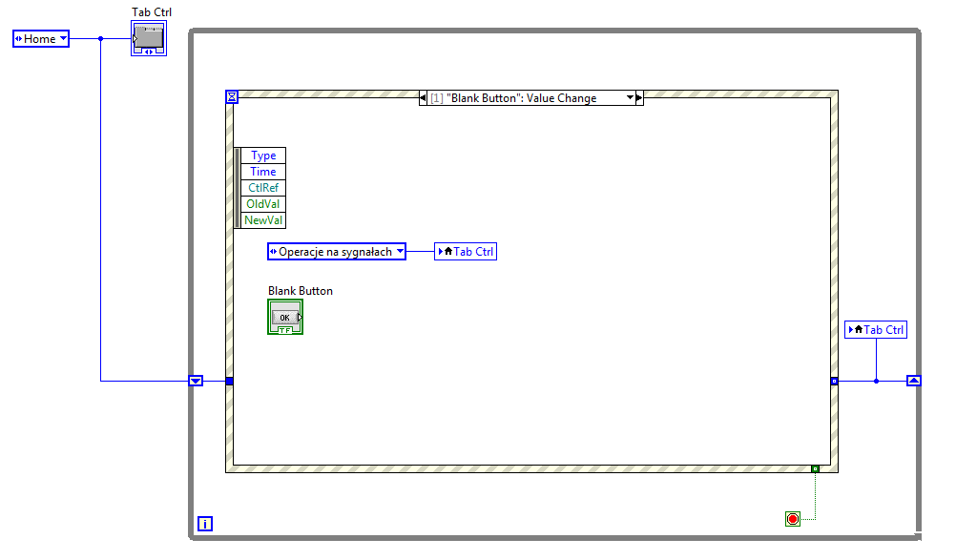Open the Home enum constant dropdown
The image size is (956, 560).
tap(63, 38)
